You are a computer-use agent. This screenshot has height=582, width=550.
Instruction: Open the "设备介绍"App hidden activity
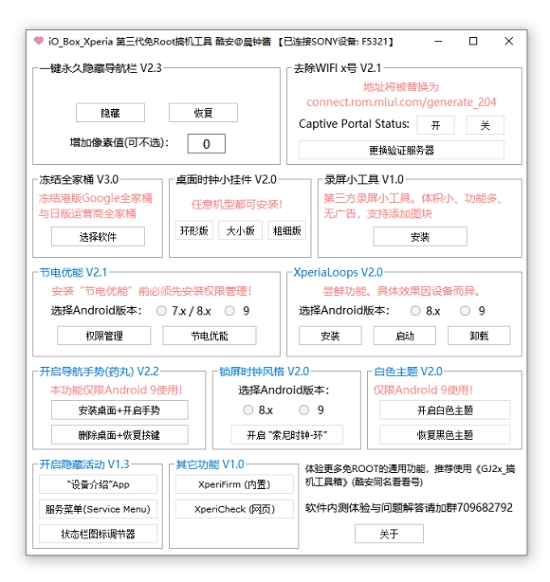pyautogui.click(x=98, y=484)
